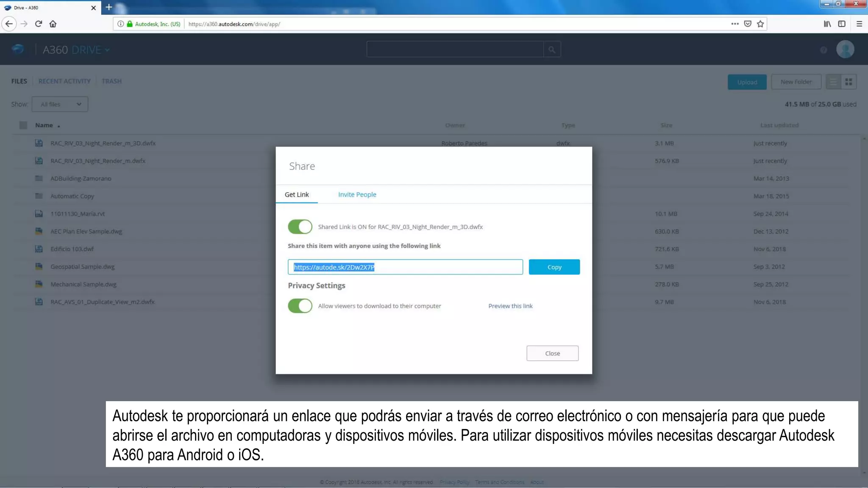Open a new browser tab with plus icon
The height and width of the screenshot is (488, 868).
109,7
